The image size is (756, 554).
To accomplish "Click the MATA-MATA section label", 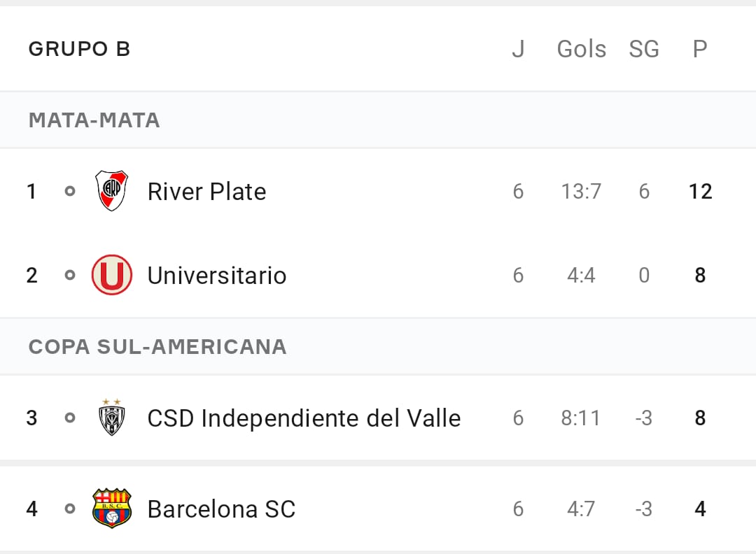I will coord(94,120).
